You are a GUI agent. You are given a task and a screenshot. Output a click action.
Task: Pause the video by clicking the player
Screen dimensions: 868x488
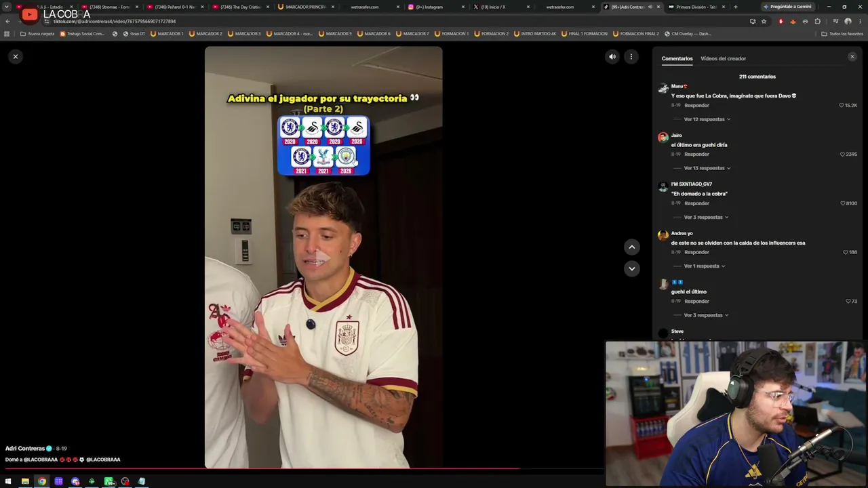pos(323,258)
